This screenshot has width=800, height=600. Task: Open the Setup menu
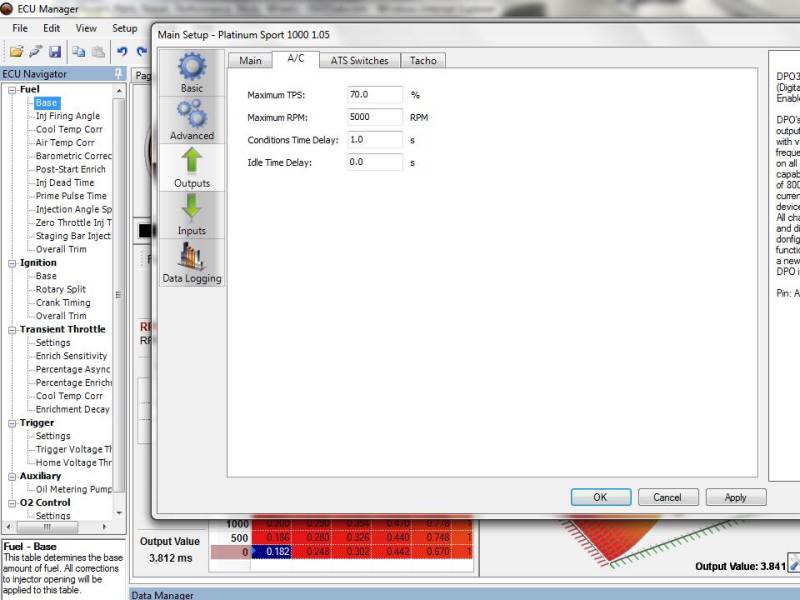(124, 28)
